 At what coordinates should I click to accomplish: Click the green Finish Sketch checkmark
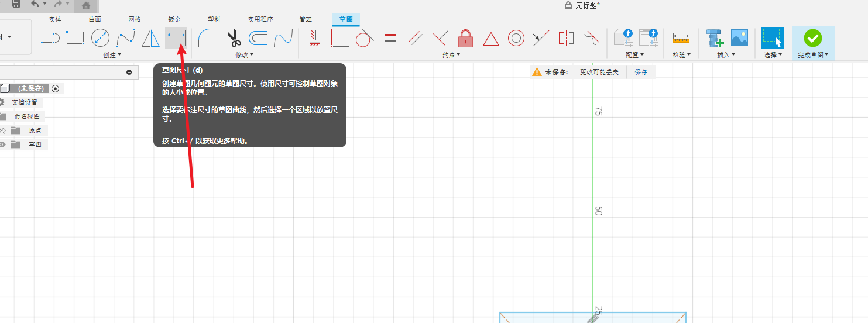(812, 38)
